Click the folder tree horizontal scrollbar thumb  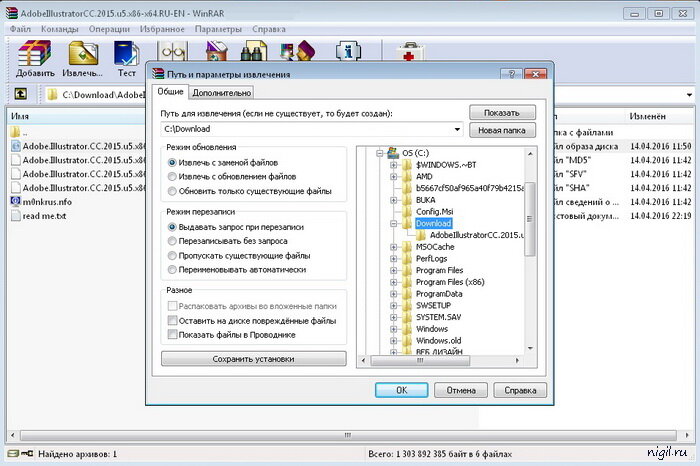coord(420,360)
